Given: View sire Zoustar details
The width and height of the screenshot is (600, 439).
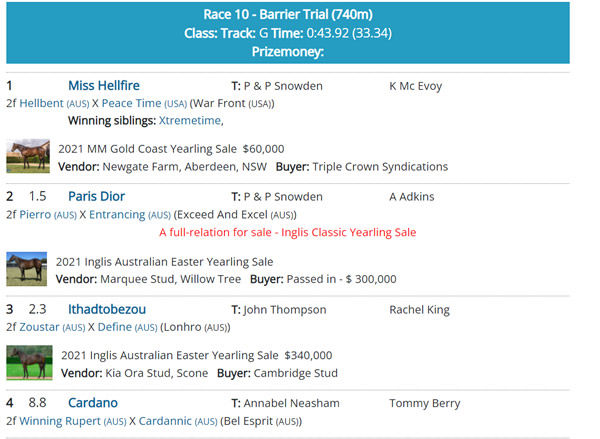Looking at the screenshot, I should (39, 327).
